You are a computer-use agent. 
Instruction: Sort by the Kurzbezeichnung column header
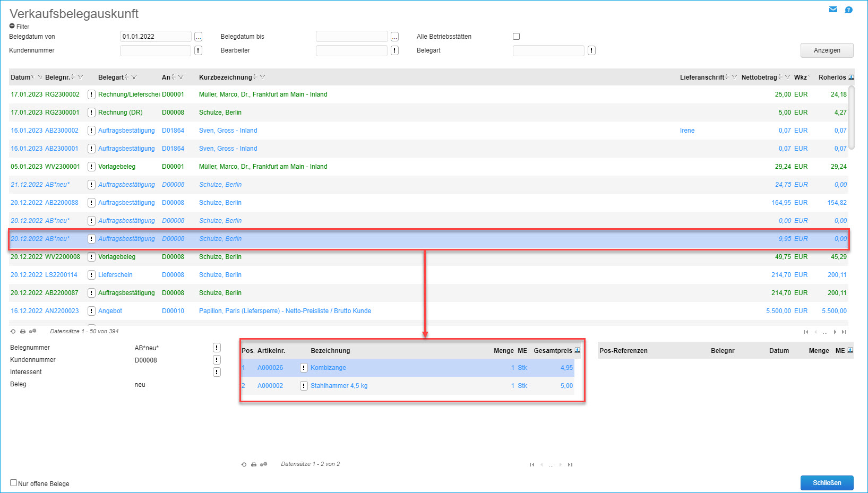(x=225, y=77)
